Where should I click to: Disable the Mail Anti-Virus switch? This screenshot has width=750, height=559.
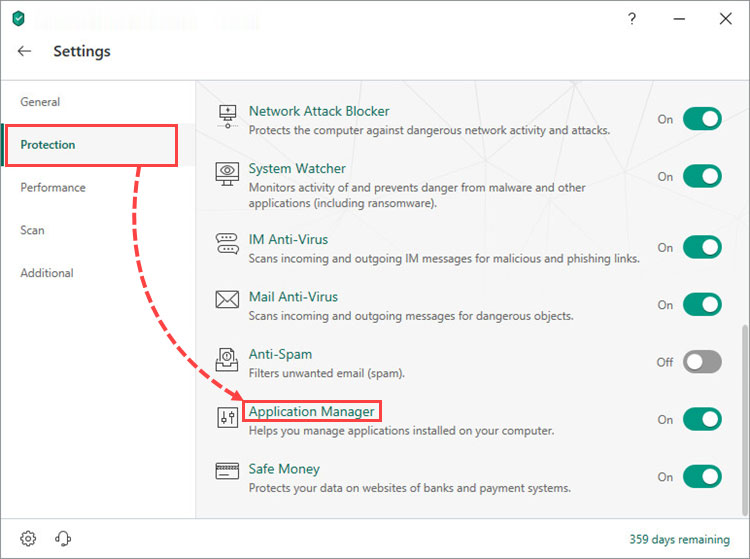pos(702,305)
